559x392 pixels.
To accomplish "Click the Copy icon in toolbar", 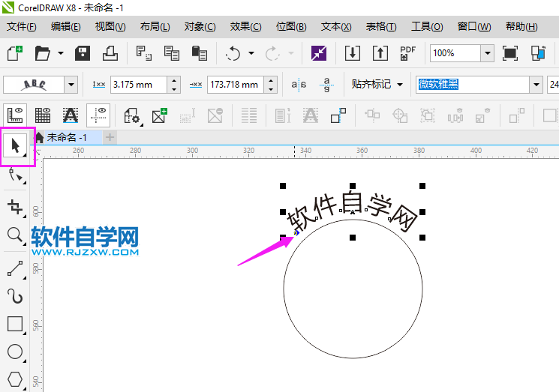I will coord(172,53).
